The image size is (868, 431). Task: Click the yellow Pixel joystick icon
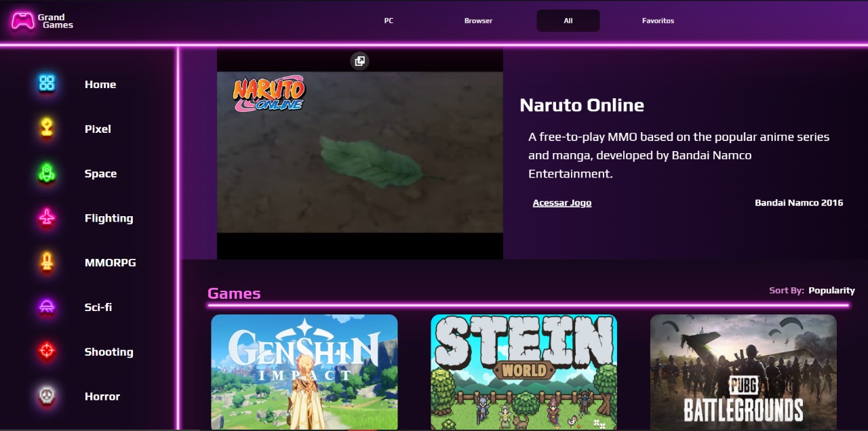47,128
